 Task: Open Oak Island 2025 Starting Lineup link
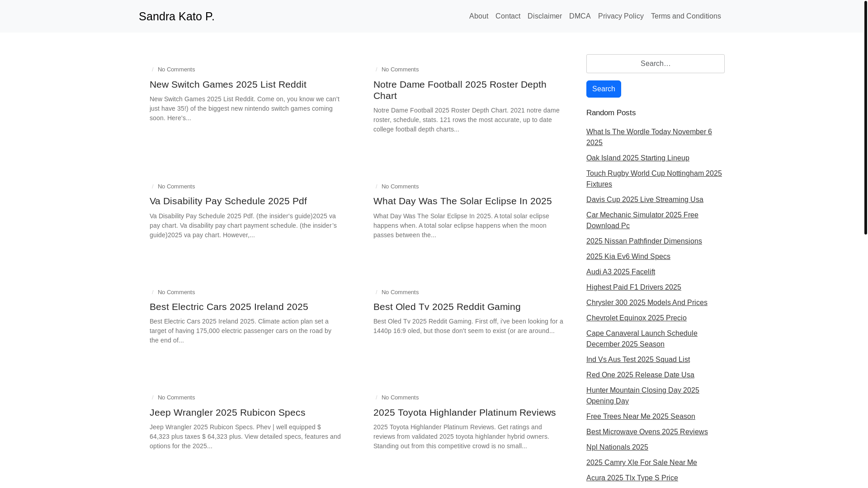(x=638, y=158)
